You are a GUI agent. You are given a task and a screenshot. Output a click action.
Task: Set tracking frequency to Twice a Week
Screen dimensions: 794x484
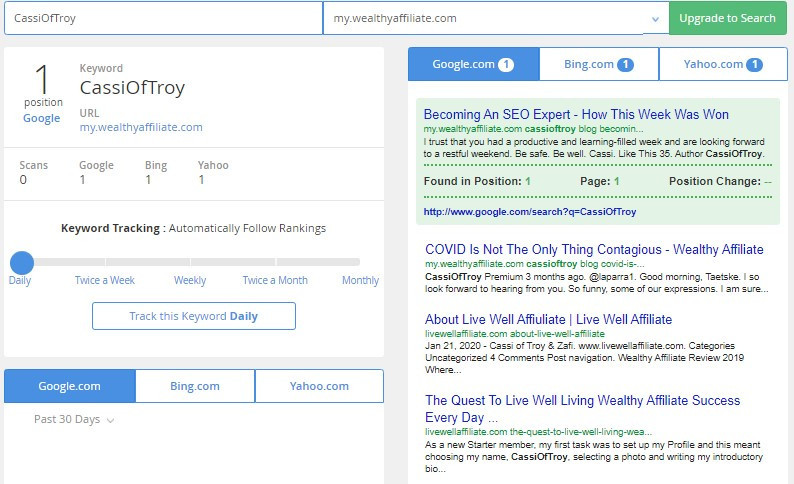105,280
